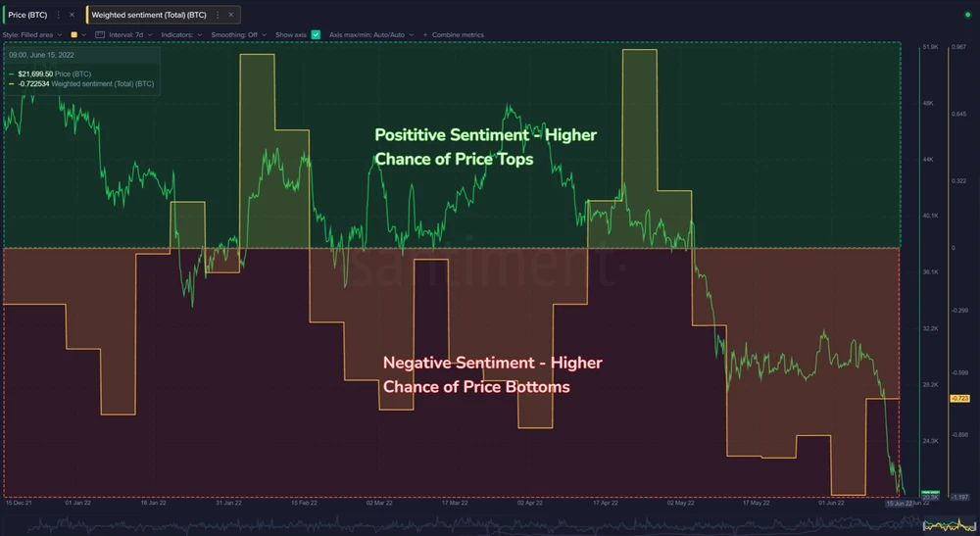Expand the Smoothing: Off dropdown
Viewport: 980px width, 536px height.
[x=239, y=35]
